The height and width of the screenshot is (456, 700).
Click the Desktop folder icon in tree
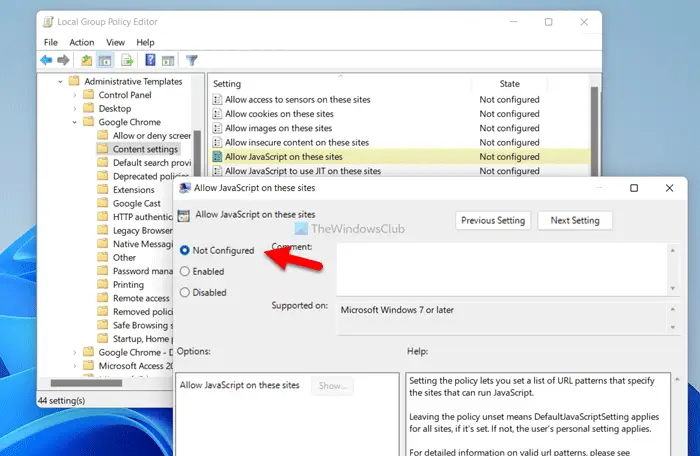(89, 108)
